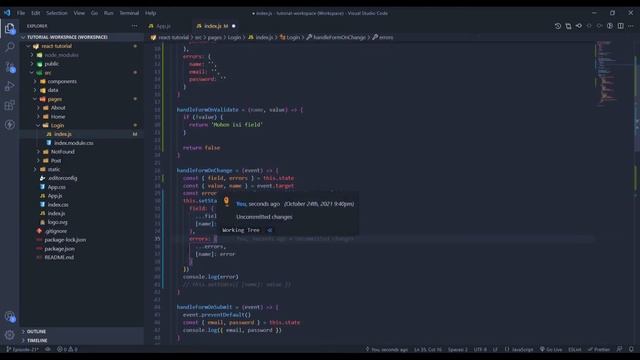
Task: Open the Extensions view
Action: [10, 105]
